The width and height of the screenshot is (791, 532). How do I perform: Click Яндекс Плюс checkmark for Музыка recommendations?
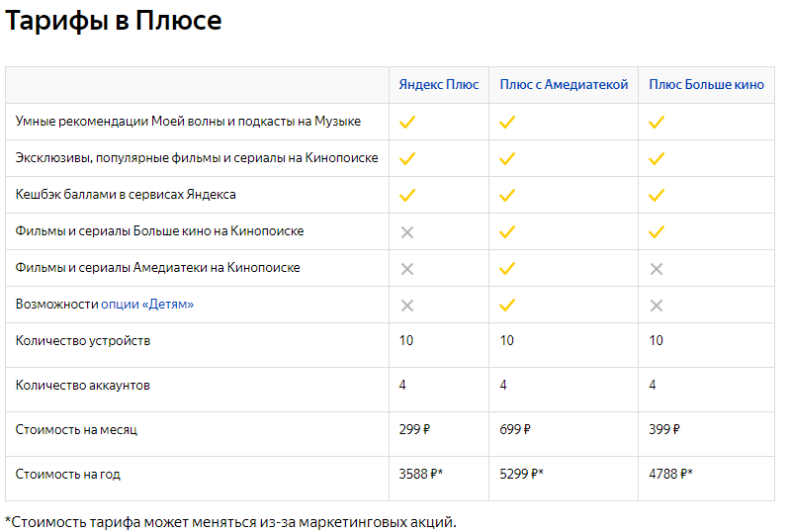click(x=406, y=122)
